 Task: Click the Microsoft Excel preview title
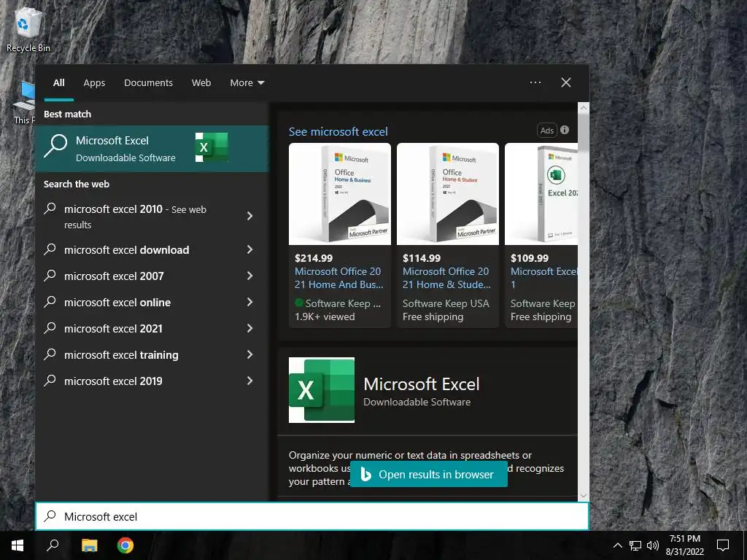422,384
